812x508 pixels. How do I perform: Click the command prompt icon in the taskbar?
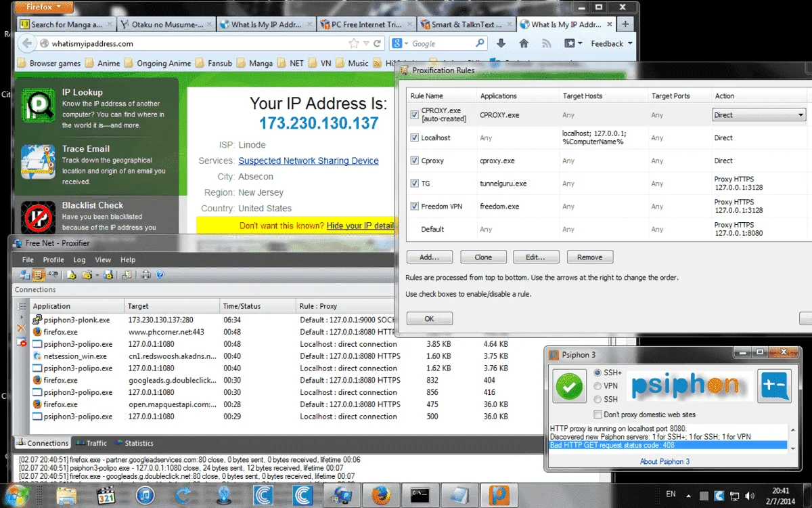[420, 496]
